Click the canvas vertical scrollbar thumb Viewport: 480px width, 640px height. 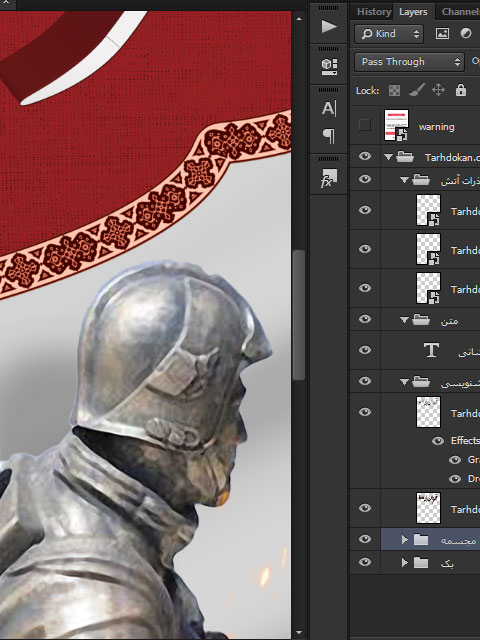tap(299, 315)
